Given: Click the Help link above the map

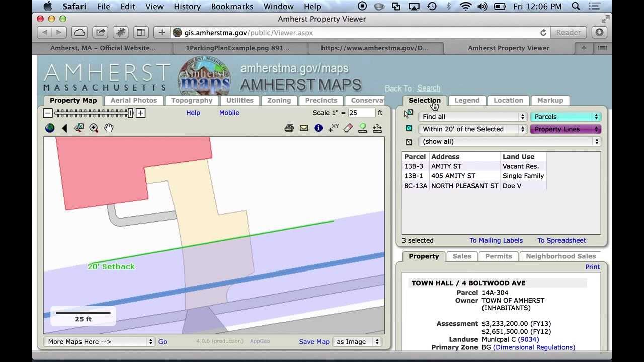Looking at the screenshot, I should (x=193, y=113).
